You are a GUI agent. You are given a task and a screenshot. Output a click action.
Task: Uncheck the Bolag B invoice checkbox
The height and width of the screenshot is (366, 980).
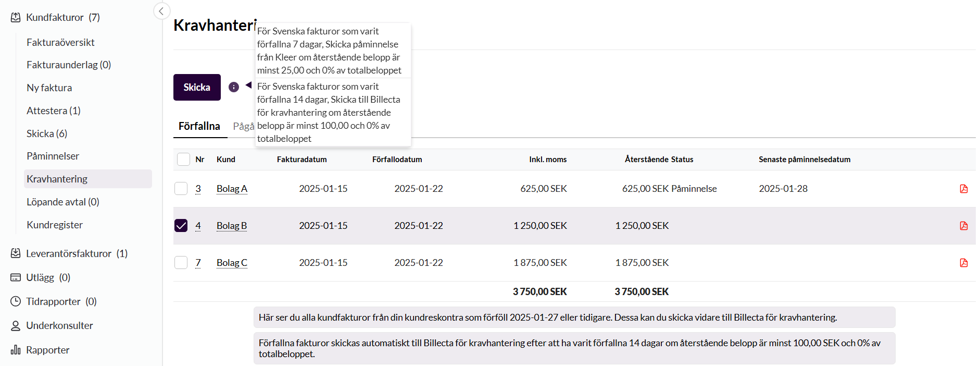click(181, 226)
